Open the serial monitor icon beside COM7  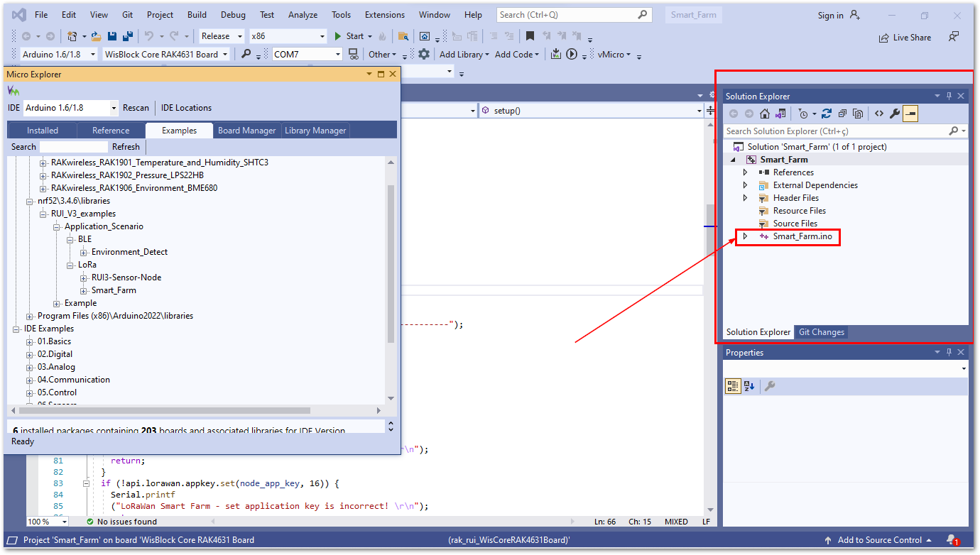click(353, 54)
